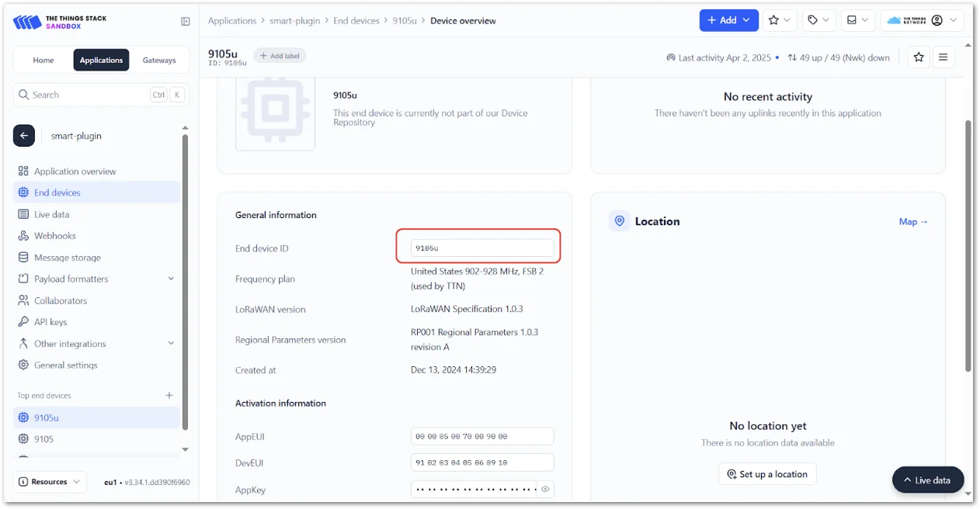
Task: Click the 49 up / 49 (Nwk) down counter
Action: click(x=839, y=57)
